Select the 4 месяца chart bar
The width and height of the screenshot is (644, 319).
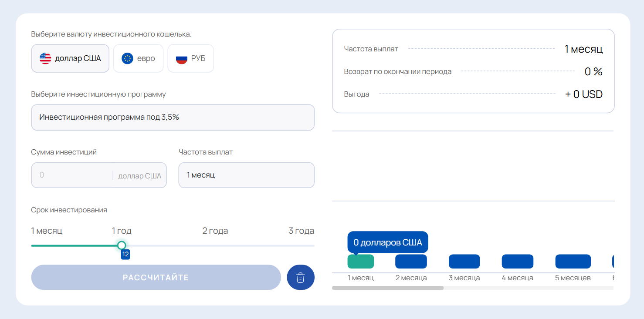517,262
